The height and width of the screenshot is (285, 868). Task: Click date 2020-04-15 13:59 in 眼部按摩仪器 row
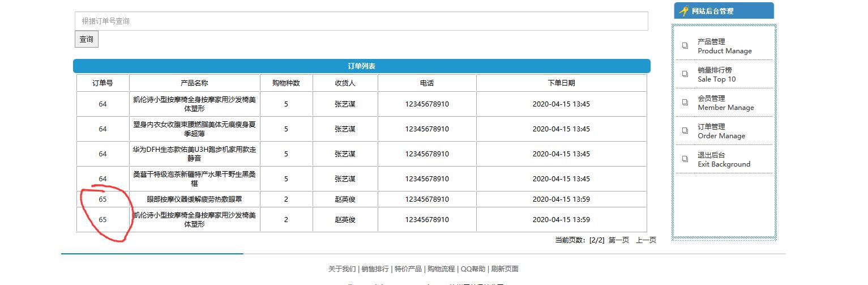coord(561,199)
